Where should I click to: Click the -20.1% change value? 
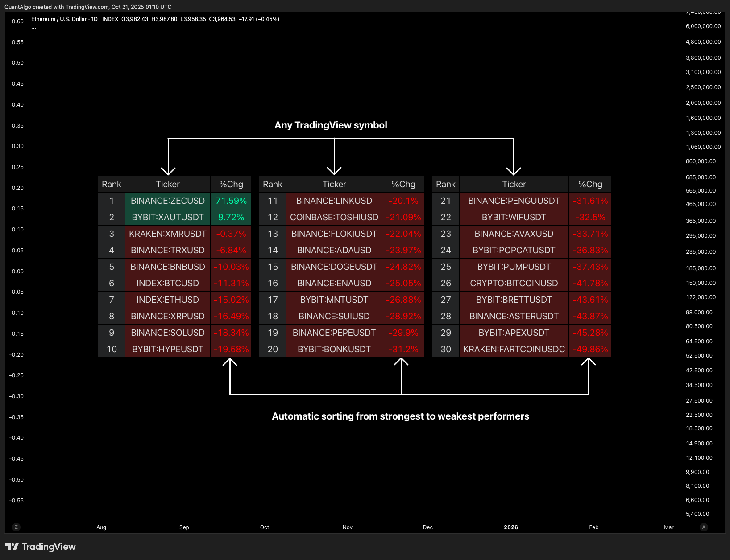point(403,201)
